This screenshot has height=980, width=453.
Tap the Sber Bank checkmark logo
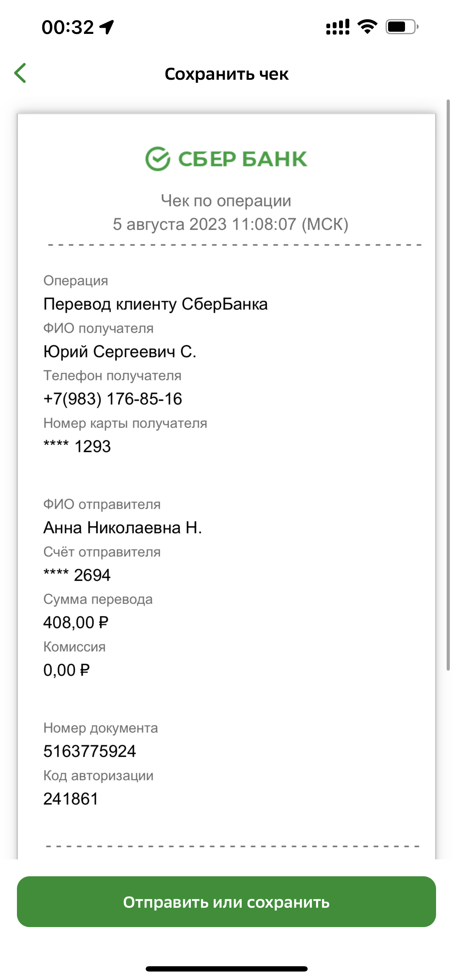[x=157, y=159]
